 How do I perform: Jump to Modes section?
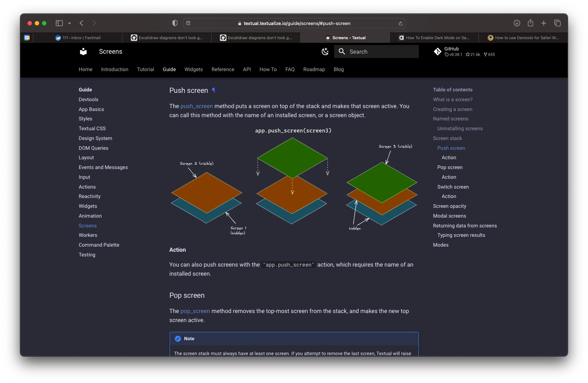tap(441, 245)
